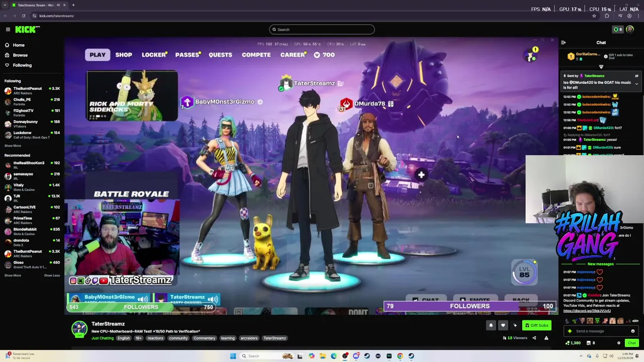Image resolution: width=644 pixels, height=362 pixels.
Task: Open the Kick user profile avatar
Action: 630,30
